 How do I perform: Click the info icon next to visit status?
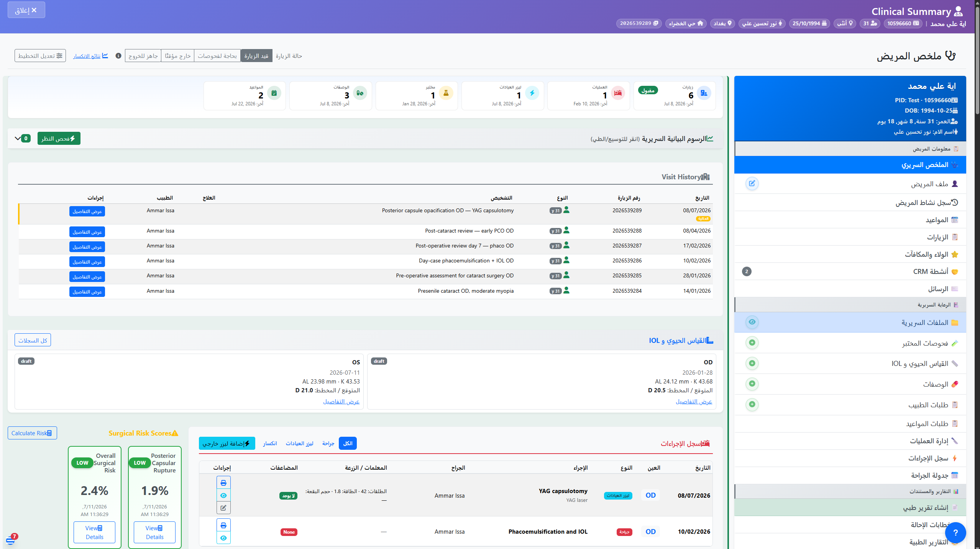pyautogui.click(x=118, y=56)
